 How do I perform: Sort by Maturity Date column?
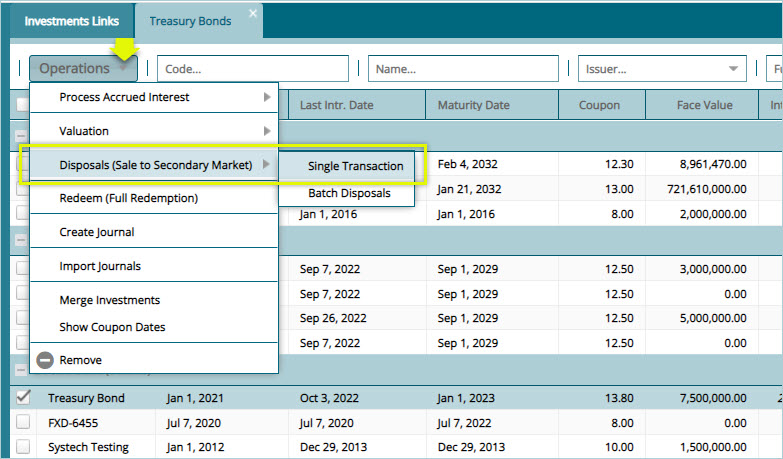pyautogui.click(x=492, y=105)
